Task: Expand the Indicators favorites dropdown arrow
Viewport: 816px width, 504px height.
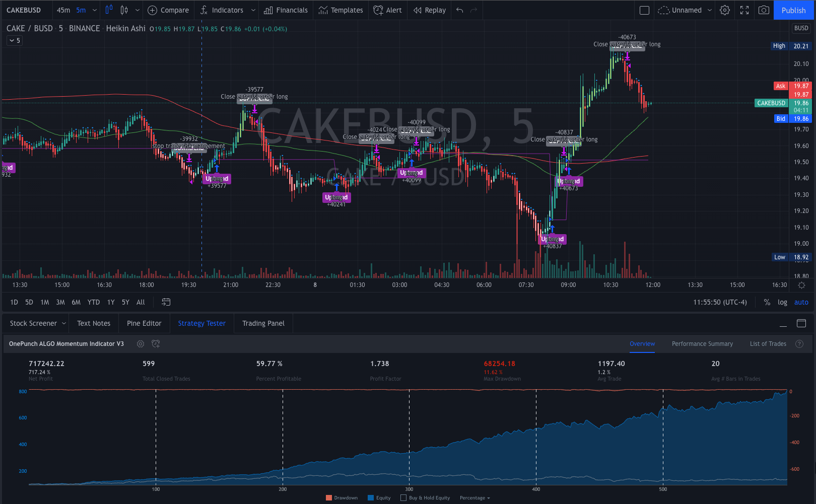Action: click(253, 10)
